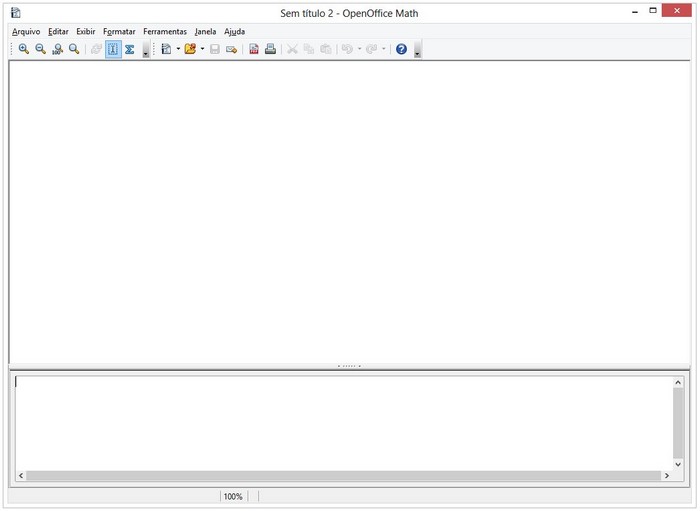The width and height of the screenshot is (700, 511).
Task: Open the New document dropdown arrow
Action: (x=178, y=49)
